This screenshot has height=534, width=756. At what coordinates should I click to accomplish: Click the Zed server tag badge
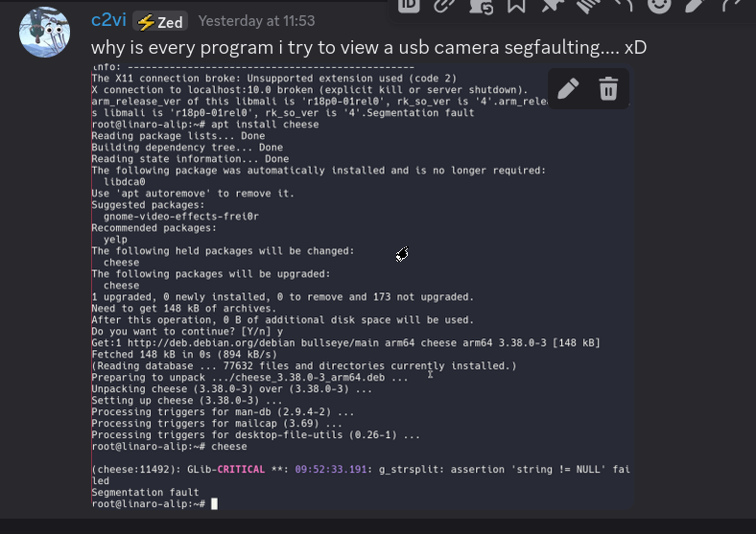click(x=160, y=22)
